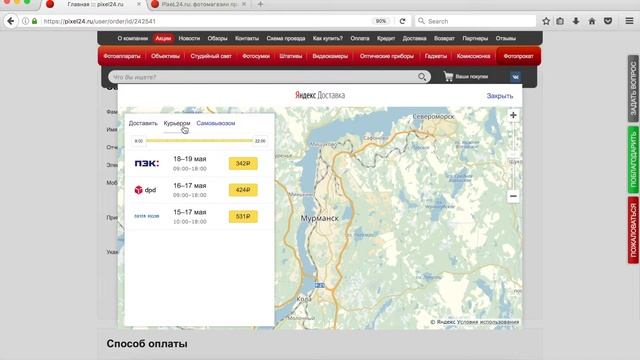Open the 'Студийный свет' category
This screenshot has width=640, height=360.
coord(211,56)
